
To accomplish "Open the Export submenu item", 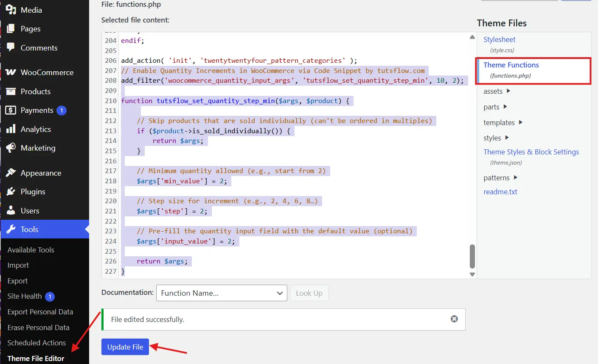I will click(17, 281).
